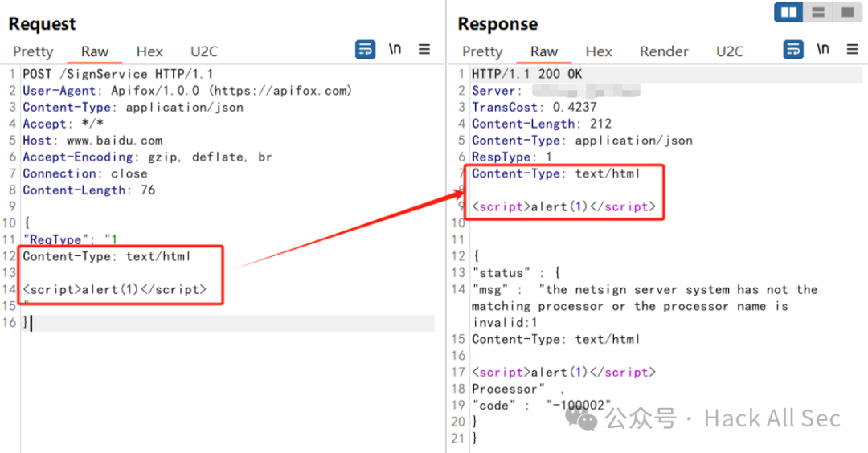Open the Response Render tab
The width and height of the screenshot is (868, 453).
[664, 51]
